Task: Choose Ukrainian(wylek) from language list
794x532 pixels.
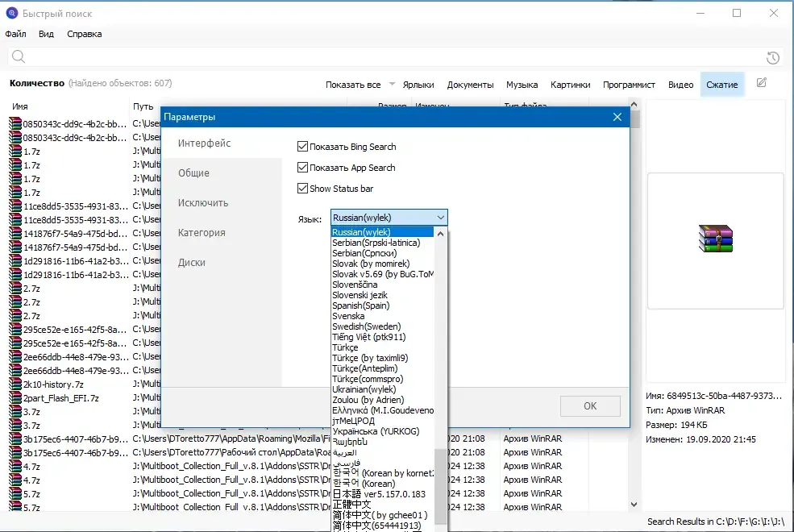Action: pyautogui.click(x=364, y=389)
